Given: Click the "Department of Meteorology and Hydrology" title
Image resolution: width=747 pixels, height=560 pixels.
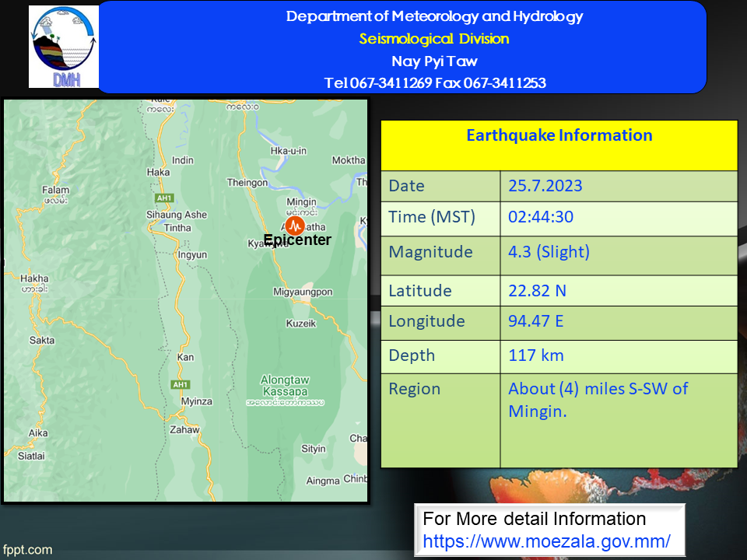Looking at the screenshot, I should (x=434, y=16).
